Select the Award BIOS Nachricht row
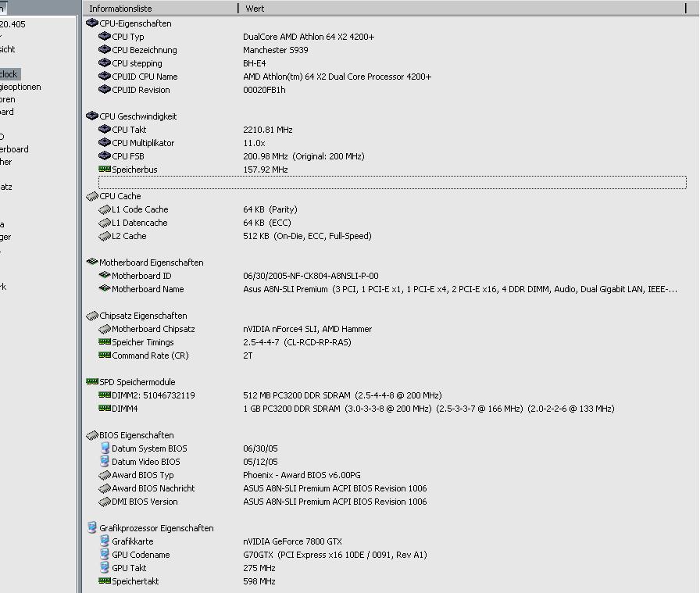This screenshot has height=593, width=700. coord(153,488)
